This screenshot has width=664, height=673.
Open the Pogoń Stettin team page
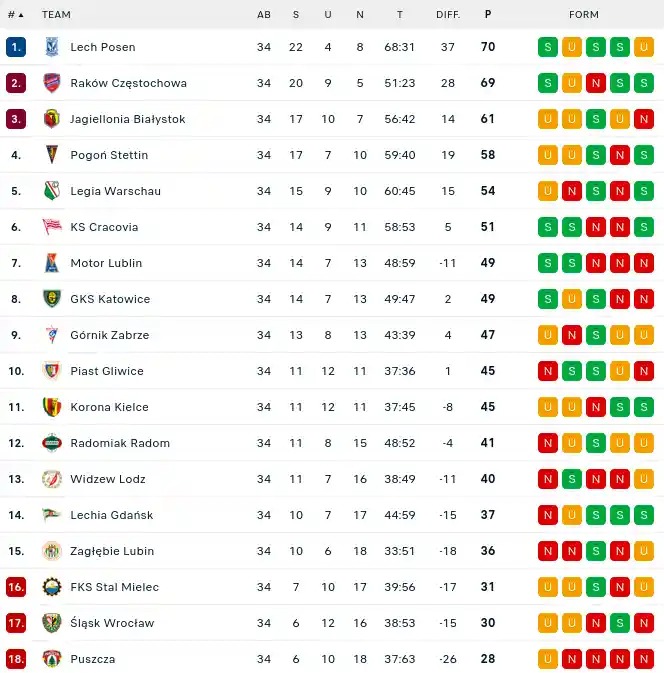[x=109, y=155]
